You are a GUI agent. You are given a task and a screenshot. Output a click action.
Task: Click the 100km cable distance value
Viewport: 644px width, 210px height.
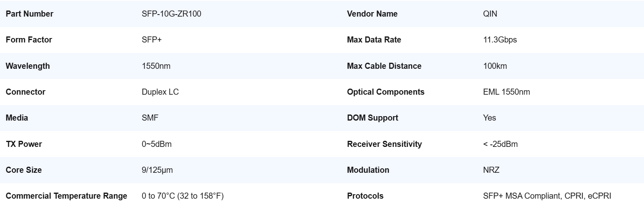[495, 66]
